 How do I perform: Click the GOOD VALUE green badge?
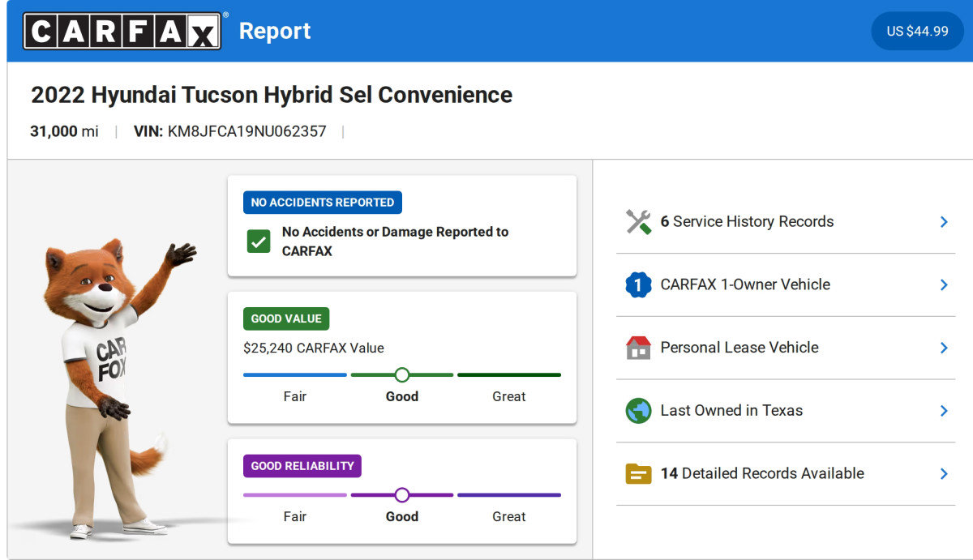[286, 318]
